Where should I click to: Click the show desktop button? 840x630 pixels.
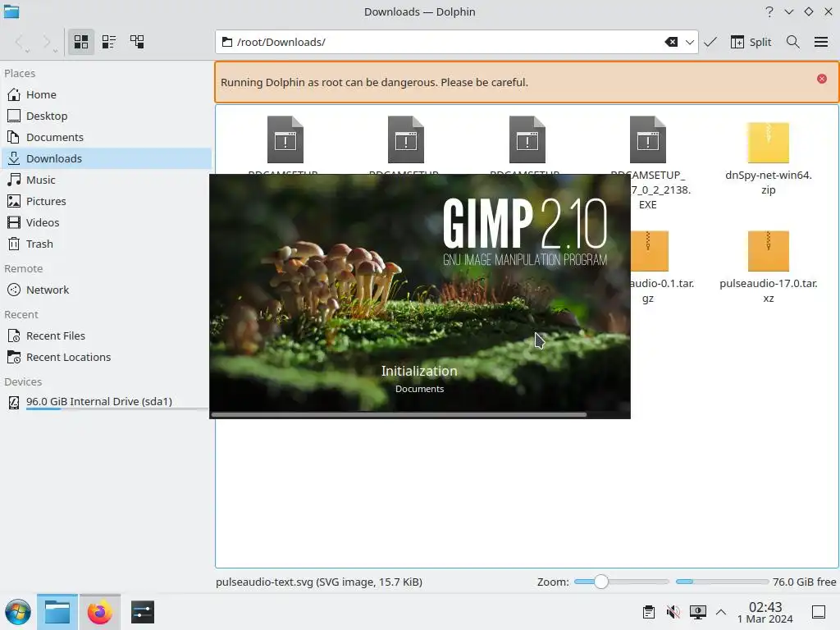819,612
